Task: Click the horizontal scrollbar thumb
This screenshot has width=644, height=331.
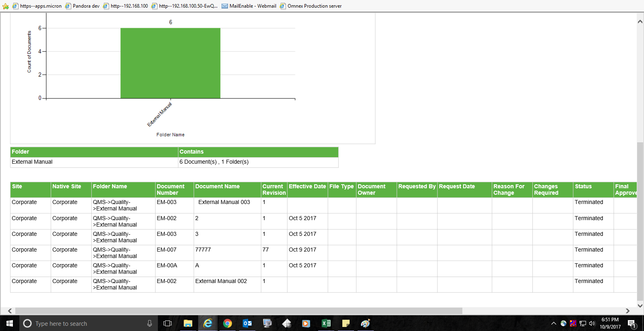Action: point(238,311)
